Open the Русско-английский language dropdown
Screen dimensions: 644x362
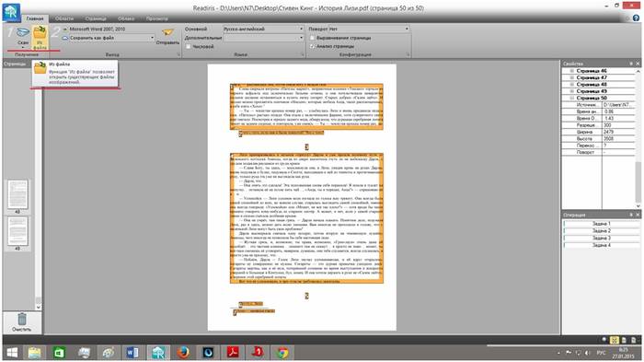click(263, 29)
